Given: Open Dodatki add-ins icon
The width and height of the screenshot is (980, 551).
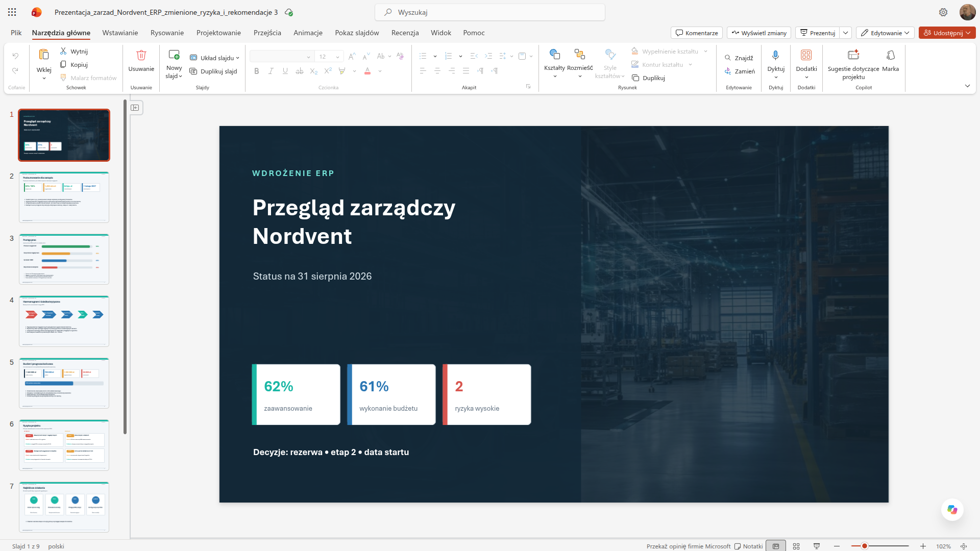Looking at the screenshot, I should click(x=806, y=55).
